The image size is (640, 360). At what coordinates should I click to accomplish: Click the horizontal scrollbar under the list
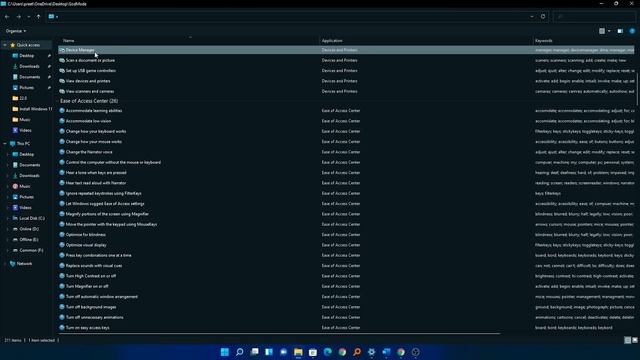280,334
